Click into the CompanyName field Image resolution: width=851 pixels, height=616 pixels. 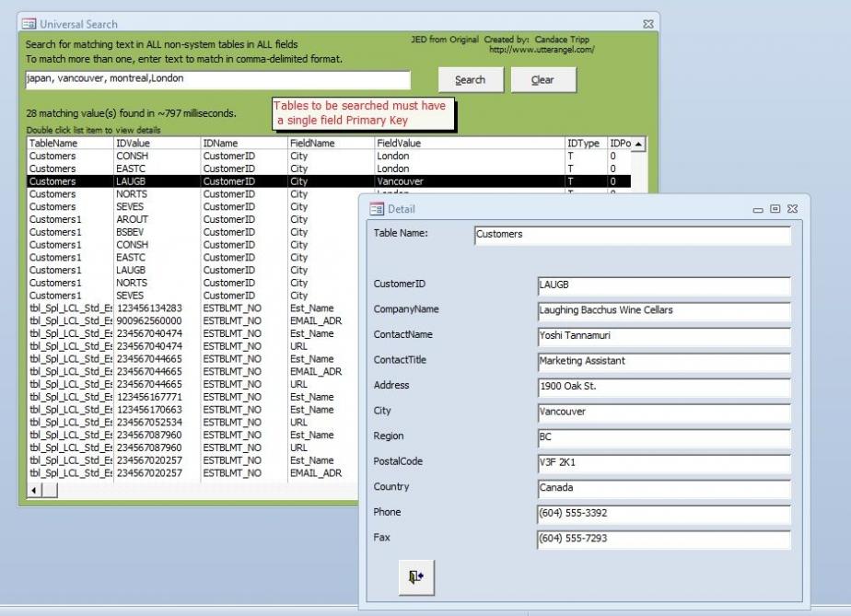(x=663, y=310)
